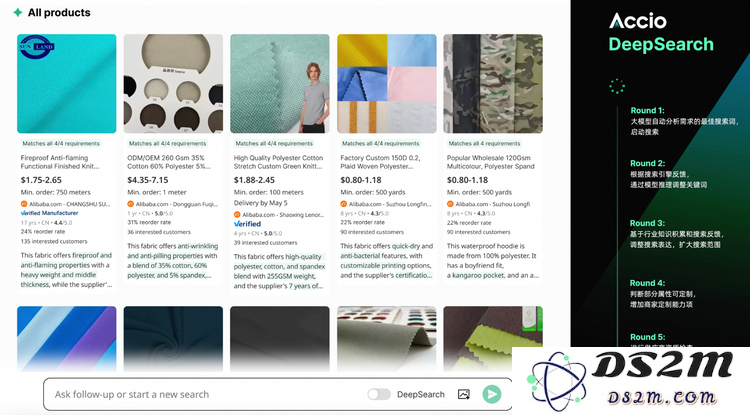Click the green sparkle icon beside All products
This screenshot has height=415, width=750.
tap(18, 12)
